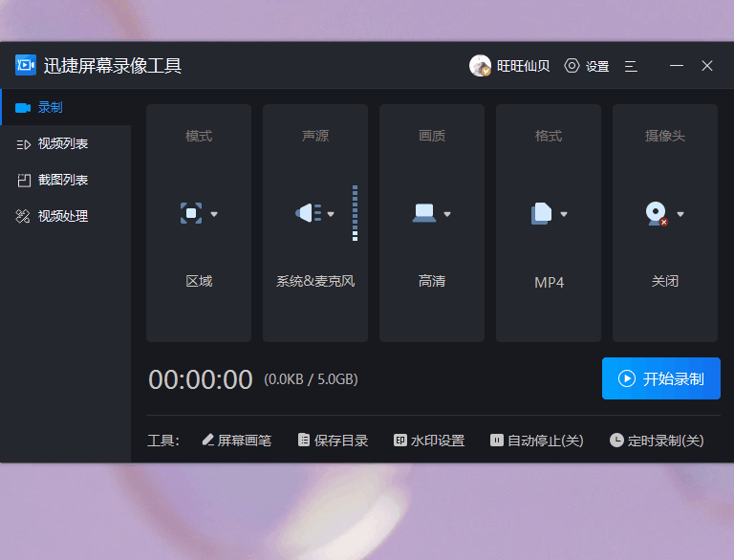
Task: Click the file format icon
Action: (541, 213)
